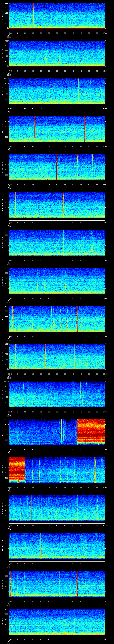The height and width of the screenshot is (644, 114).
Task: Click the 11:59:00 start time label
Action: 9,525
